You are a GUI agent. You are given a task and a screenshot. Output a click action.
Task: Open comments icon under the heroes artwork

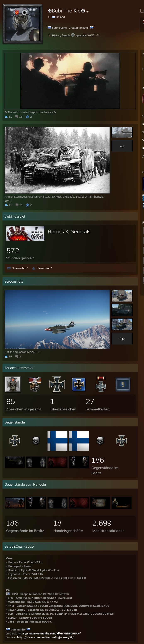point(17,117)
